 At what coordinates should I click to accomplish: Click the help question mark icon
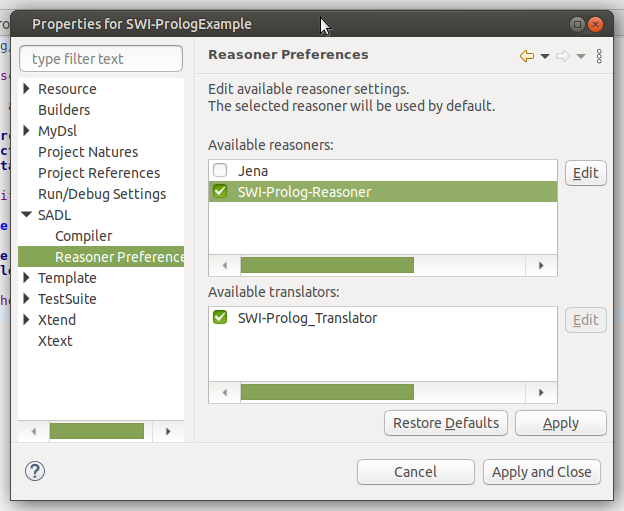tap(35, 471)
